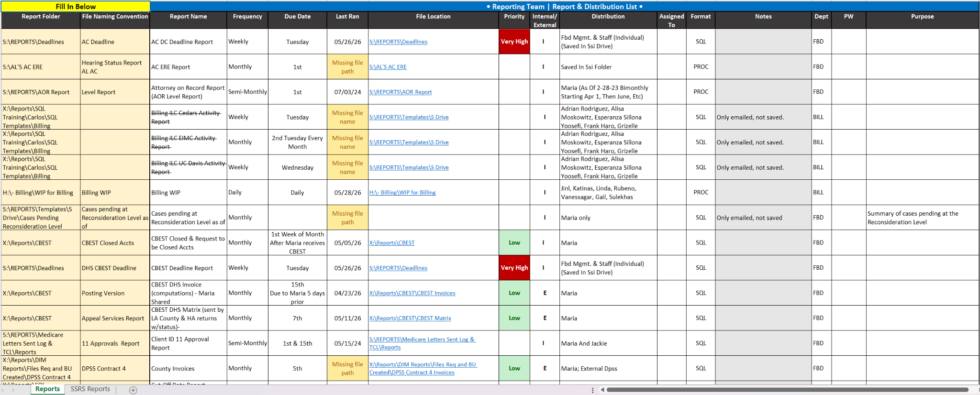Image resolution: width=980 pixels, height=395 pixels.
Task: Select the Maria; External Dpss cell
Action: tap(608, 368)
